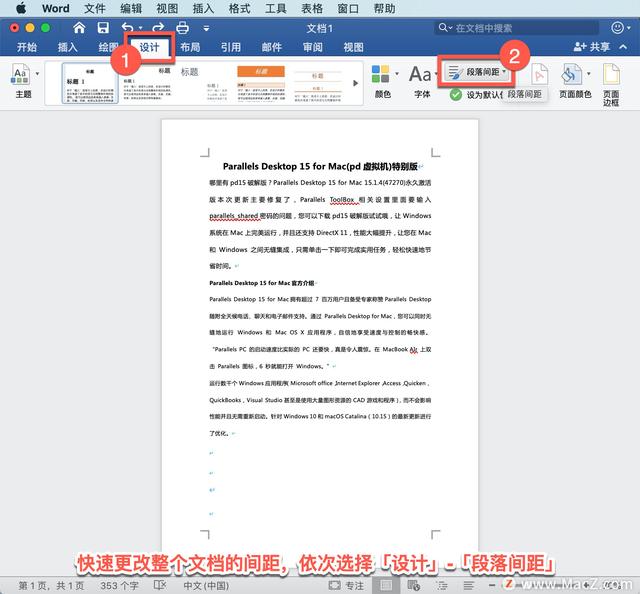Switch to the 开始 tab
640x594 pixels.
(27, 47)
